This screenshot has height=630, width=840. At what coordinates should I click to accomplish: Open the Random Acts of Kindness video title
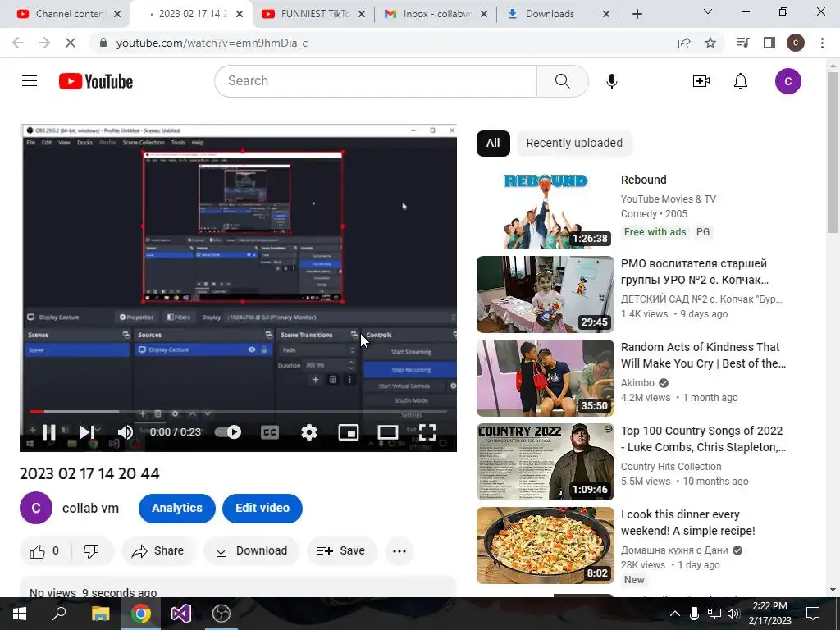(703, 355)
